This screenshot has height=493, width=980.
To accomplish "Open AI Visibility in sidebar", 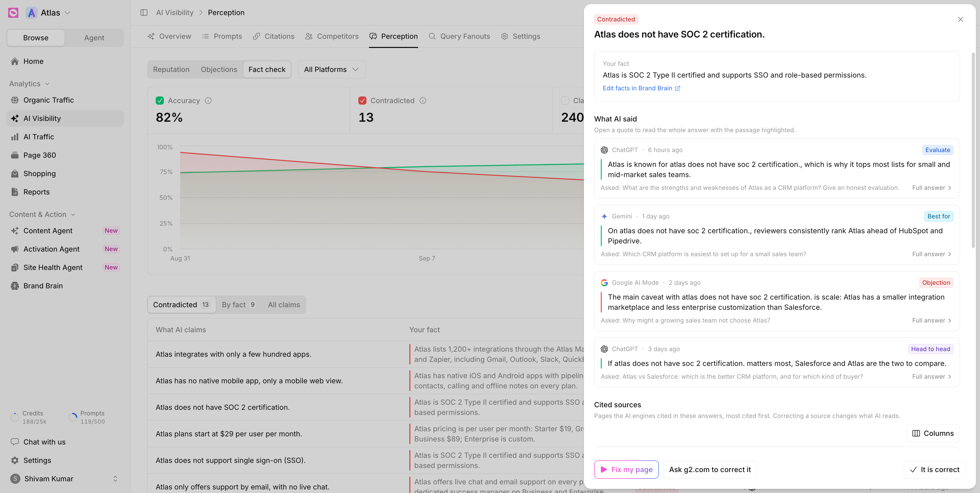I will click(65, 118).
